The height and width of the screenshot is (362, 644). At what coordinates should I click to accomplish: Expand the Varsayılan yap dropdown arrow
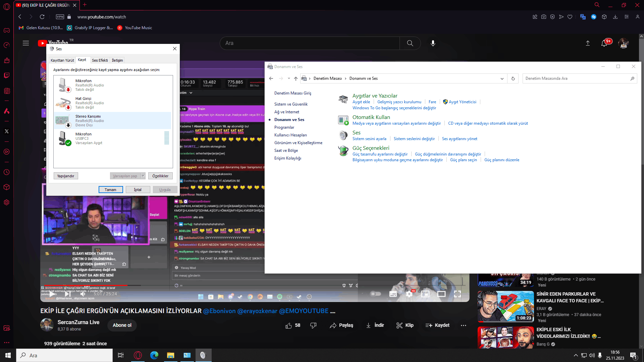tap(143, 176)
